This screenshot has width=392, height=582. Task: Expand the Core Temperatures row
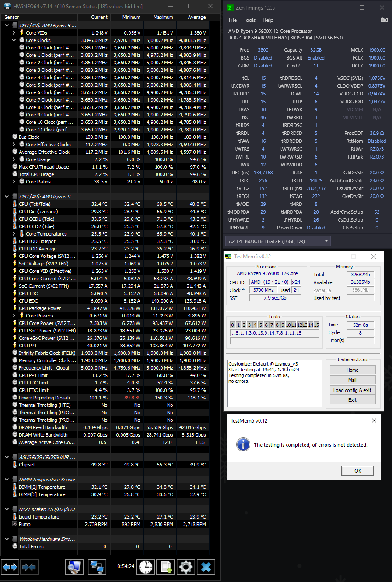pyautogui.click(x=14, y=234)
